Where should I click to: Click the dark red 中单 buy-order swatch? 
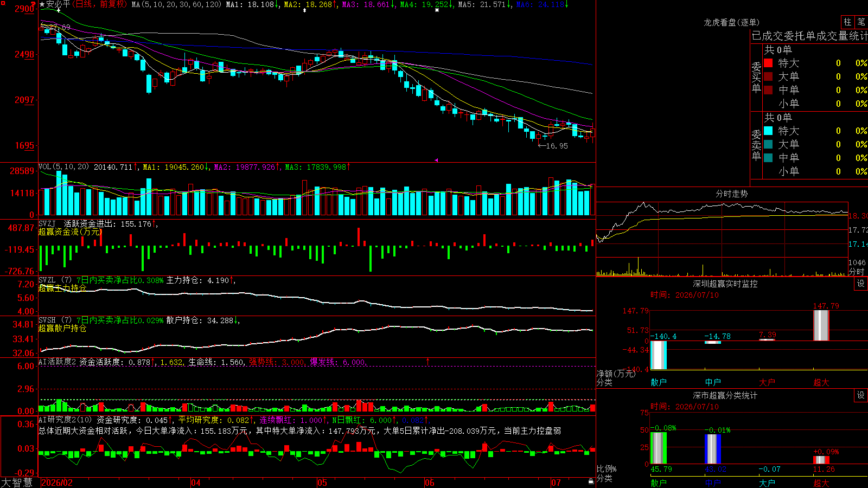tap(768, 89)
